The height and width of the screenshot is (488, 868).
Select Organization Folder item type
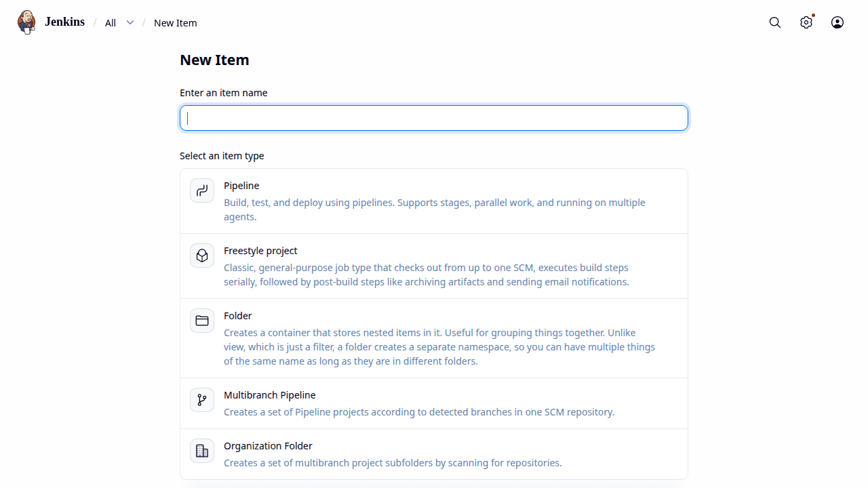434,454
